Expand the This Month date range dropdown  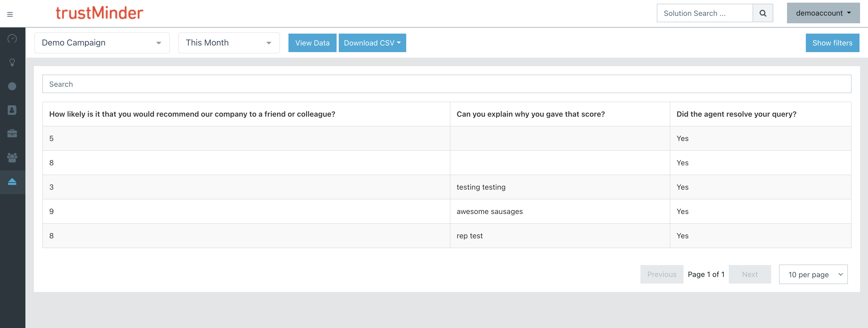click(x=229, y=43)
